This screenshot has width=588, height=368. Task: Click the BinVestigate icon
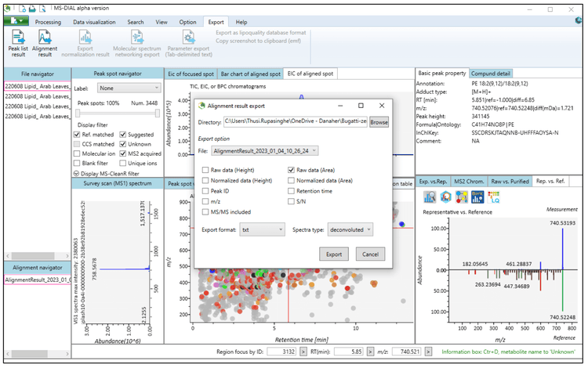(x=477, y=196)
